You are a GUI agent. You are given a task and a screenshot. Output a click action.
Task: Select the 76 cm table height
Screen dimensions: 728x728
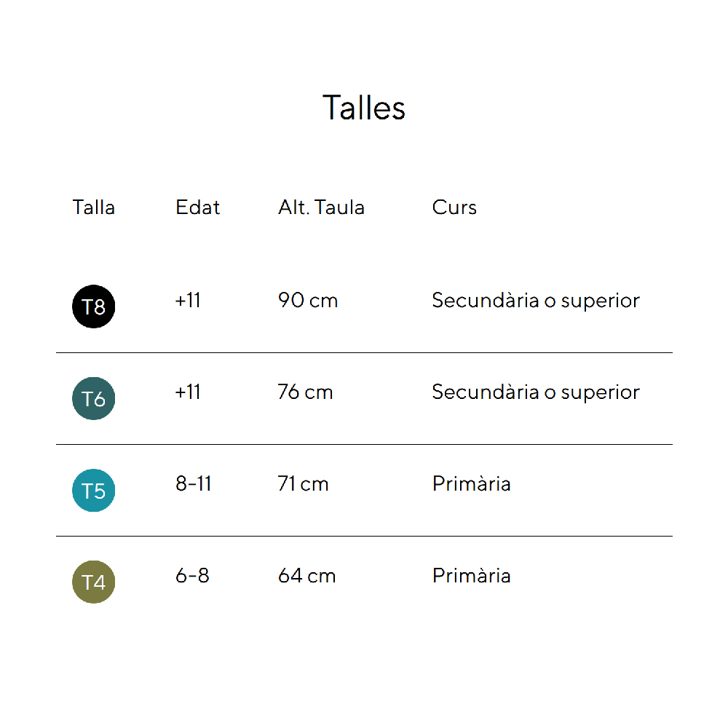[x=305, y=392]
